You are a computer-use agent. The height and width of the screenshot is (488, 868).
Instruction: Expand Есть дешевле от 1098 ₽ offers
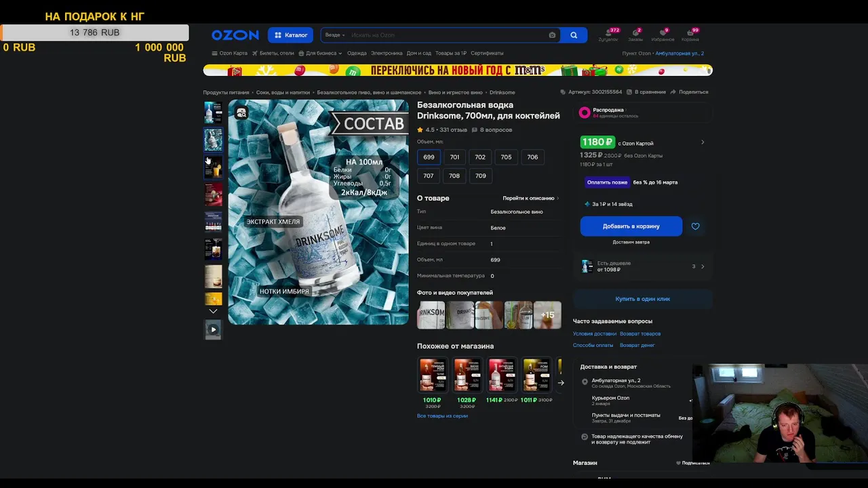click(x=642, y=266)
